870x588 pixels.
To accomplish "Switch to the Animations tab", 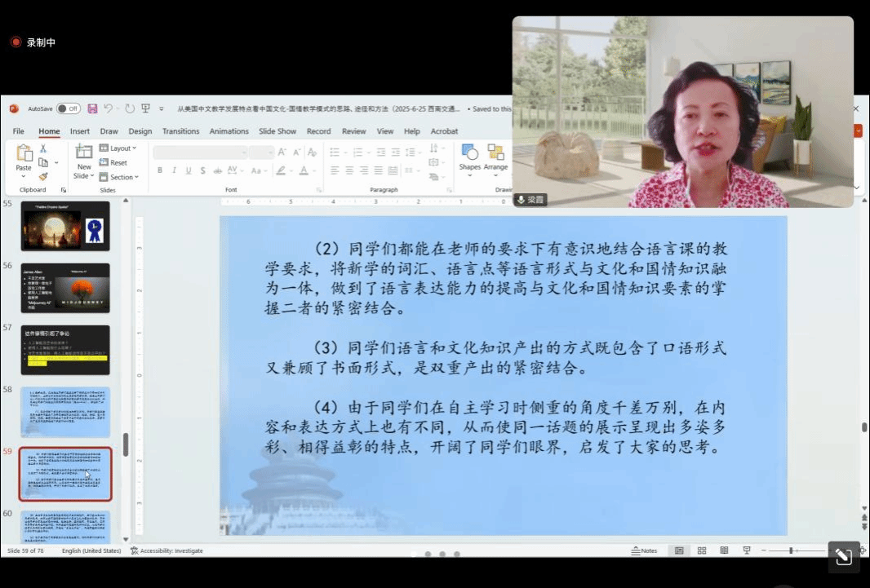I will click(229, 131).
